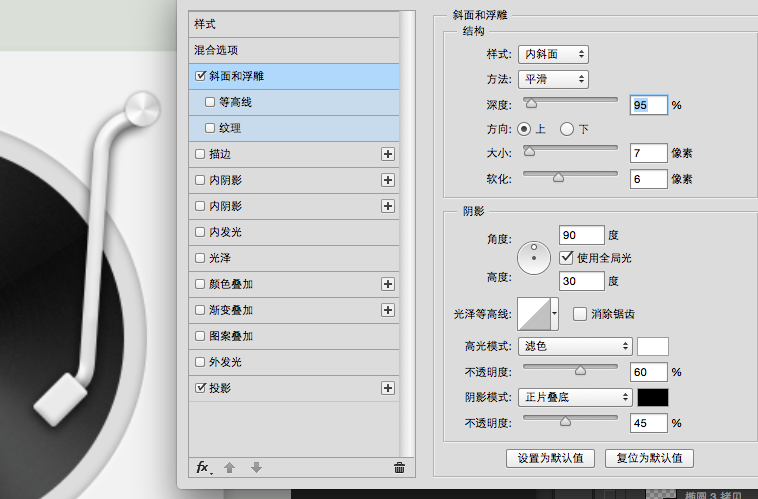Open the black shadow color swatch
This screenshot has width=758, height=499.
(653, 397)
